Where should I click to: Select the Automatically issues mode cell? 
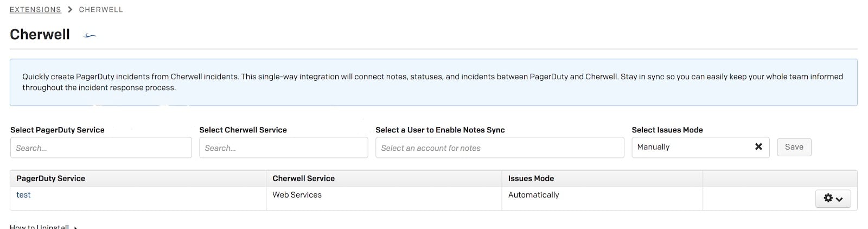(533, 195)
